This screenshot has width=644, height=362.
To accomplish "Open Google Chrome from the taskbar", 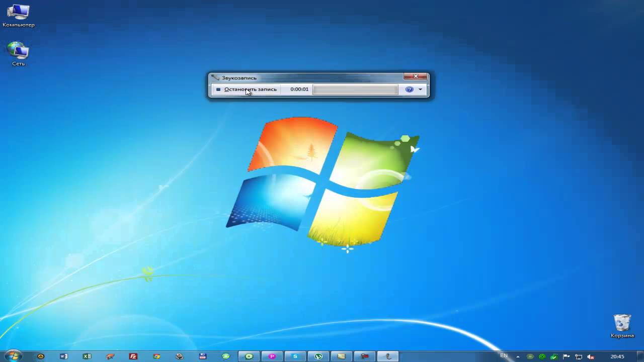I will point(156,356).
